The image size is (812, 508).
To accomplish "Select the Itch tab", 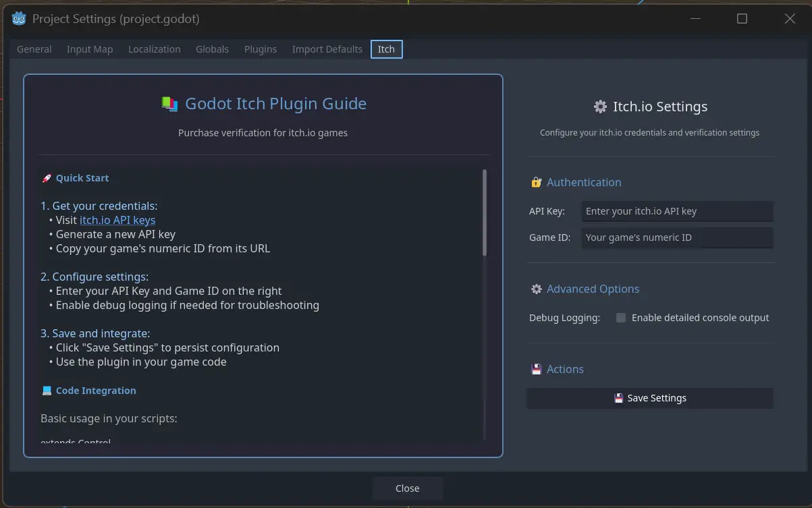I will tap(387, 49).
